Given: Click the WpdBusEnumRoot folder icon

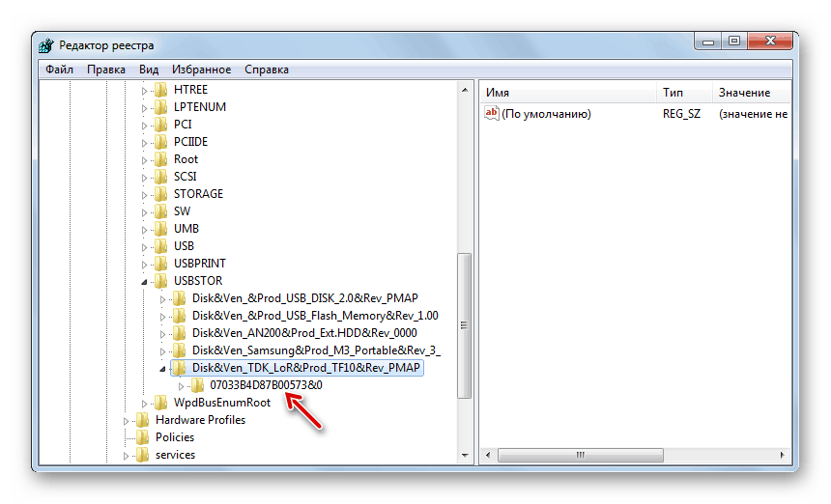Looking at the screenshot, I should [x=161, y=403].
